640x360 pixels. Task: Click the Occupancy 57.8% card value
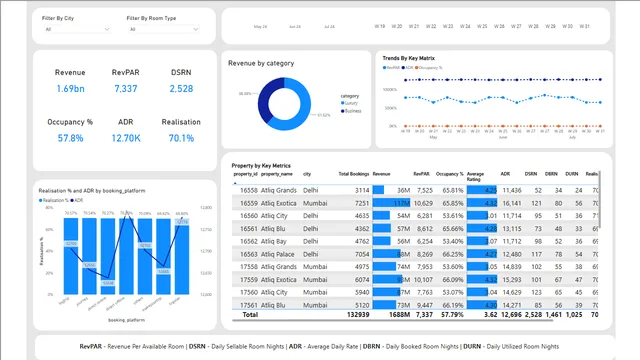70,138
